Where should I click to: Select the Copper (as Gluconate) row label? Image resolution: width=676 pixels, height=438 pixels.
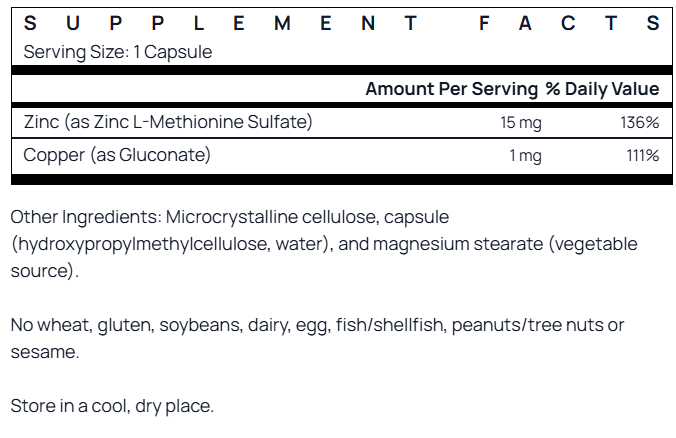(x=117, y=155)
